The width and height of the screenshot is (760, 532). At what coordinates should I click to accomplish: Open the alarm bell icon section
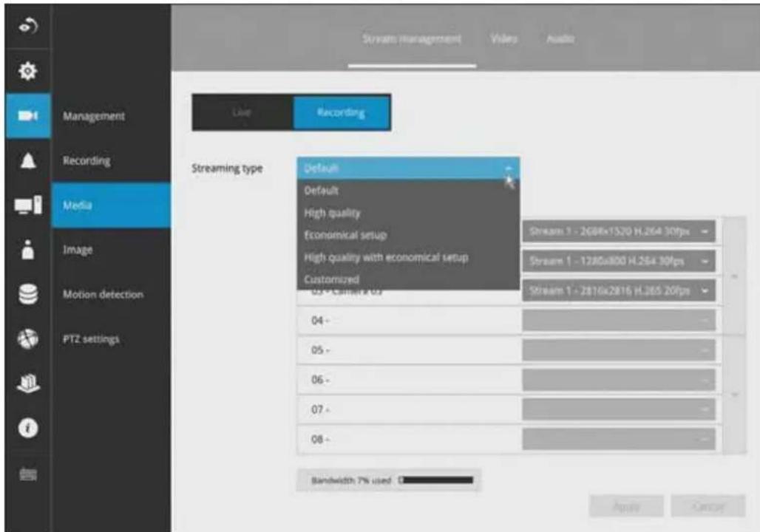[x=27, y=160]
